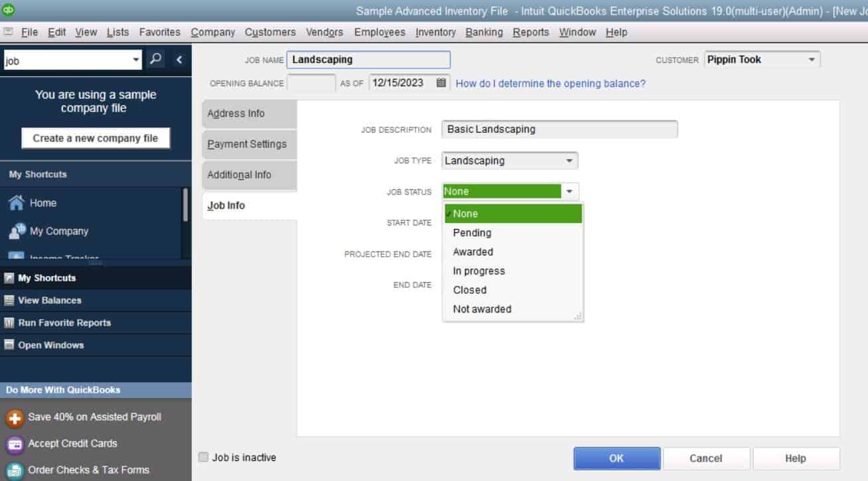The width and height of the screenshot is (868, 481).
Task: Click the Cancel button
Action: tap(706, 458)
